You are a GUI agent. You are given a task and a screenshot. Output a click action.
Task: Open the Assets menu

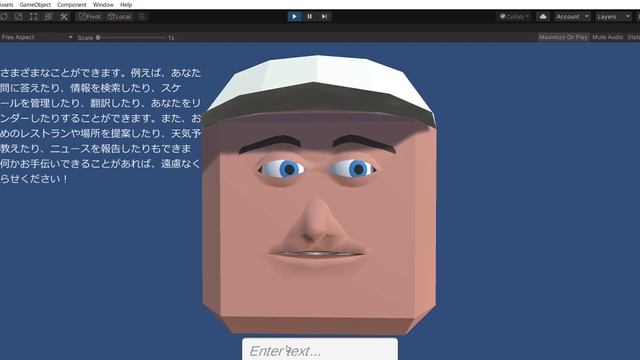(7, 5)
